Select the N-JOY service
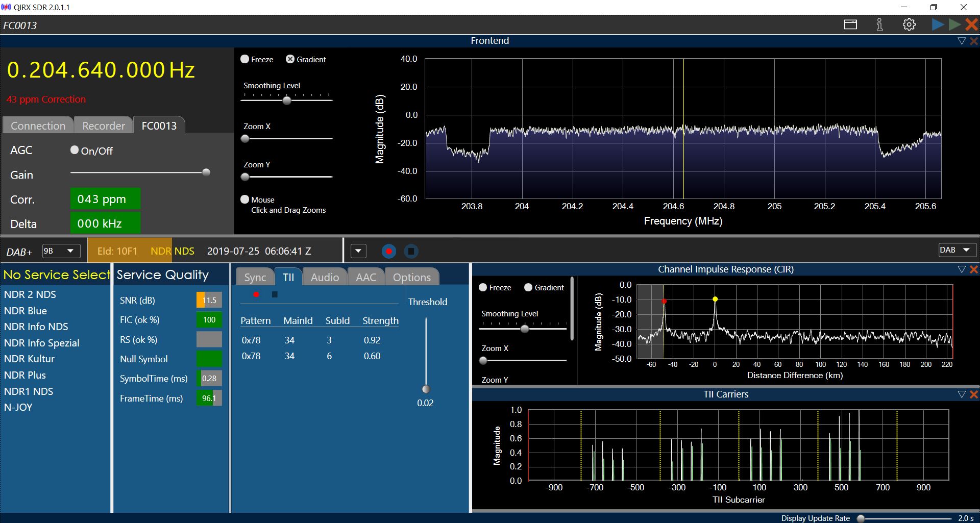 (18, 407)
